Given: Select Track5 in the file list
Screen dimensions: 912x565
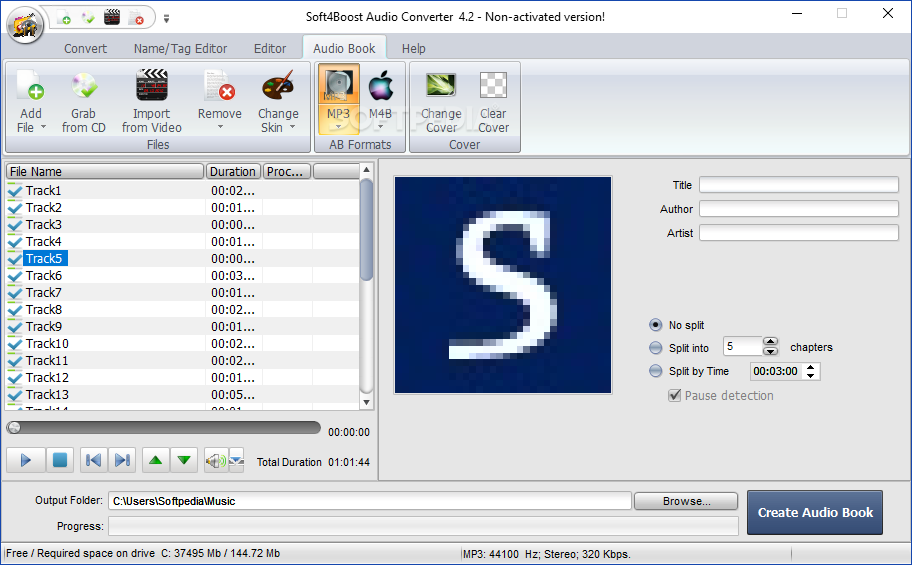Looking at the screenshot, I should tap(45, 258).
